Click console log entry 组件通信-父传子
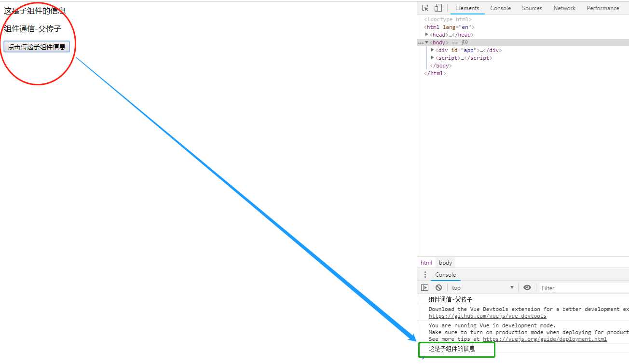Viewport: 629px width, 364px height. click(x=451, y=299)
